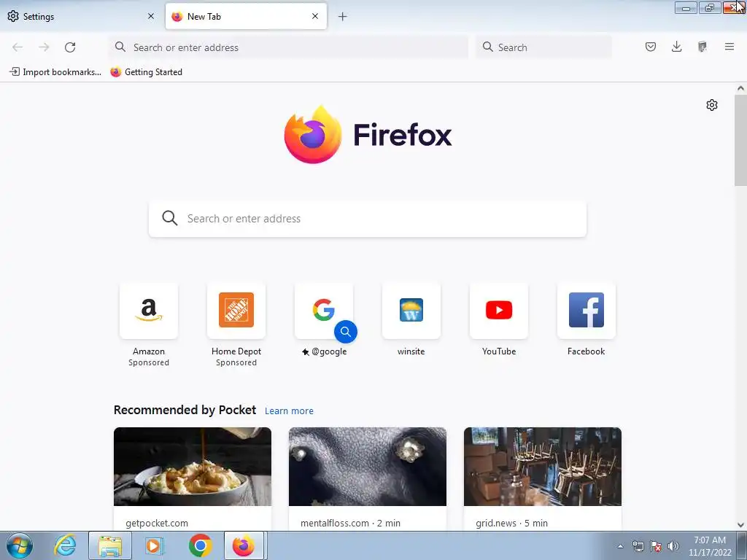This screenshot has width=747, height=560.
Task: Close the New Tab tab
Action: pyautogui.click(x=315, y=16)
